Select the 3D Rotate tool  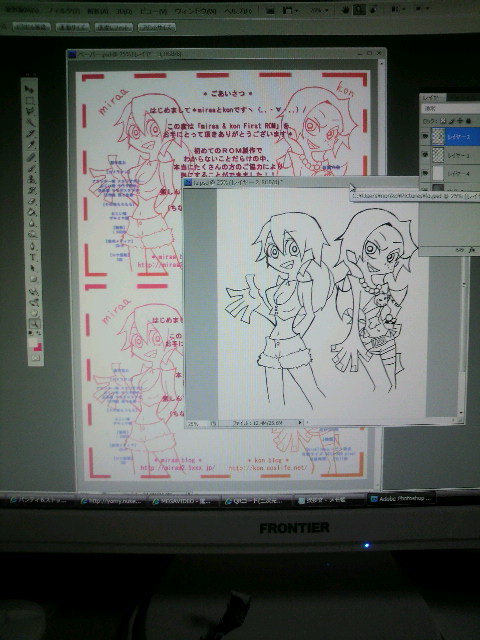(x=33, y=292)
